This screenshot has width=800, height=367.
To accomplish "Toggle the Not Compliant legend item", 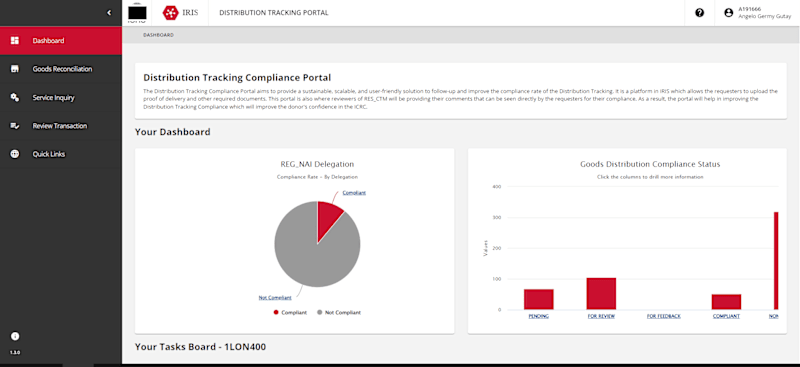I will pos(339,312).
